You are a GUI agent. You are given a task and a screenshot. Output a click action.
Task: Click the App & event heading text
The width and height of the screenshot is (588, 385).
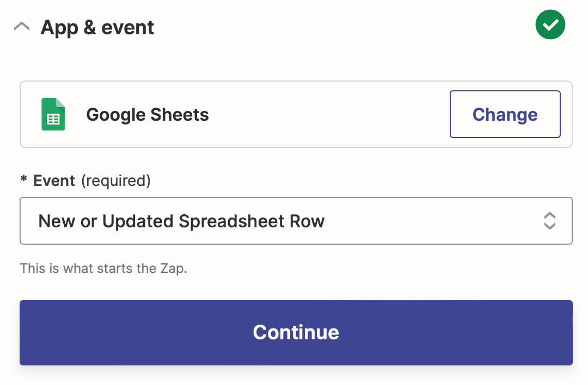97,27
